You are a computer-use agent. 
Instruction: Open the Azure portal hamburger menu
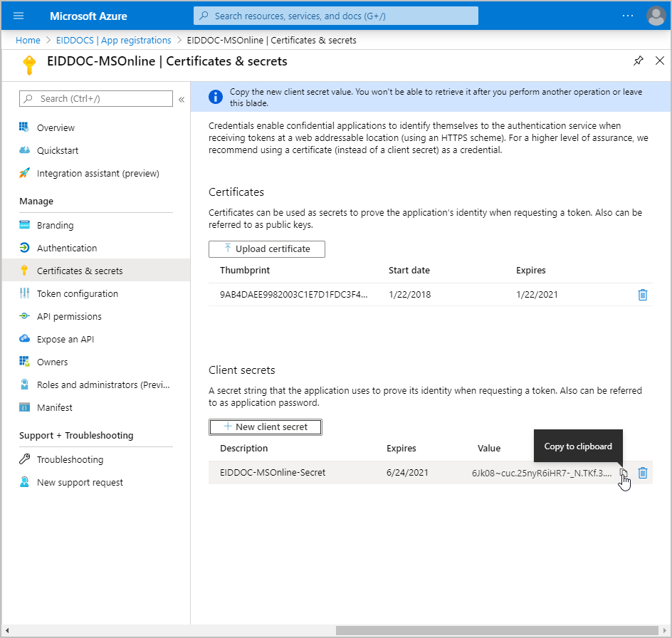click(19, 16)
